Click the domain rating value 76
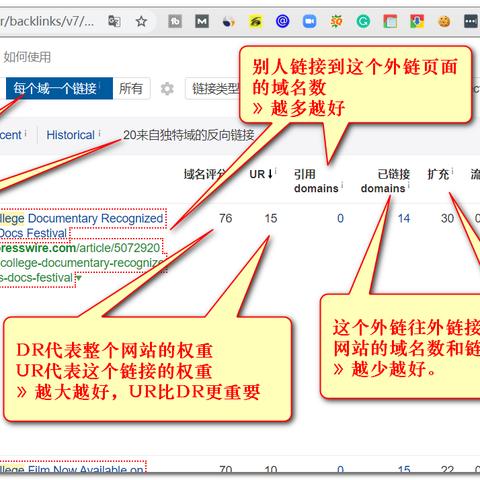This screenshot has width=480, height=480. pyautogui.click(x=226, y=219)
